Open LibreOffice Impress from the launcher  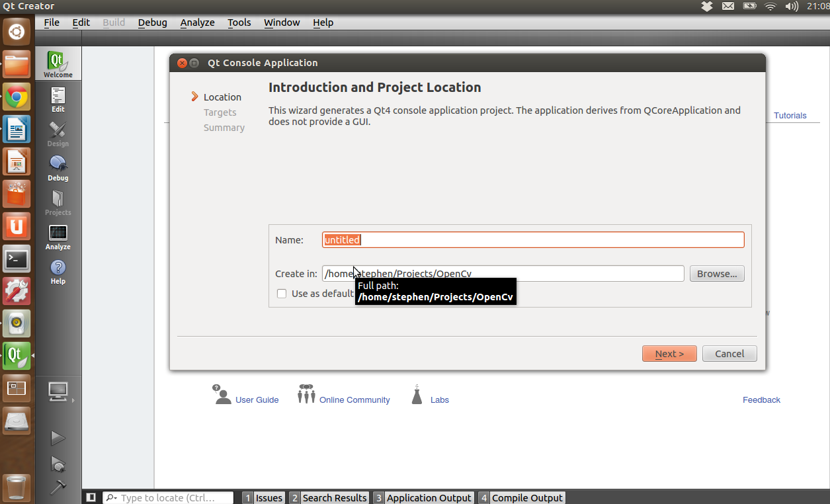[x=17, y=161]
